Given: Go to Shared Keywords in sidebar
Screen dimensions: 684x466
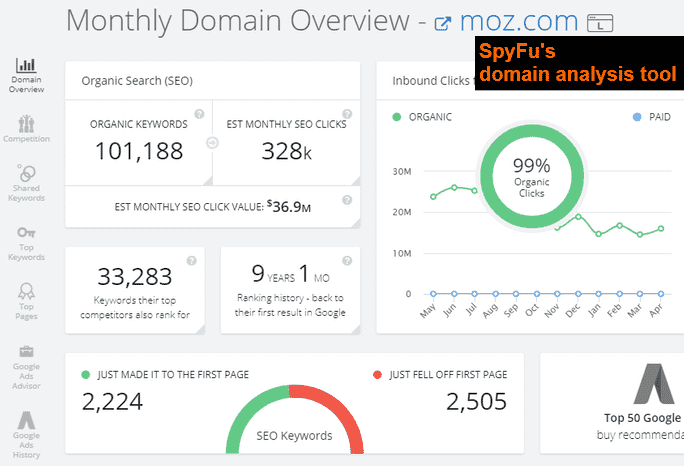Looking at the screenshot, I should [26, 183].
